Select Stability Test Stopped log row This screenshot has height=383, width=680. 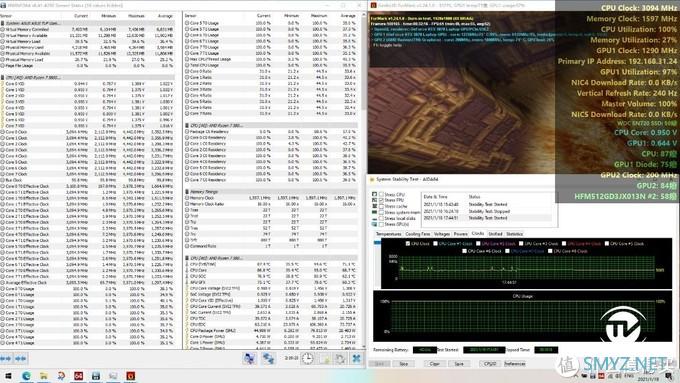488,212
